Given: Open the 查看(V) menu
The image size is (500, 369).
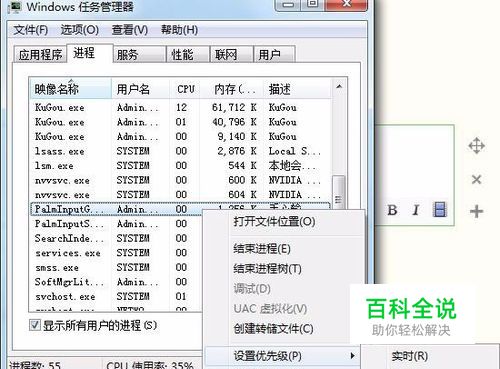Looking at the screenshot, I should click(130, 30).
